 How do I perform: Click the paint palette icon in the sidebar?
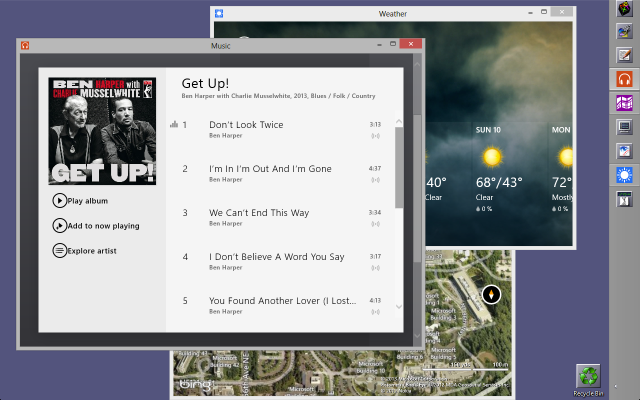point(624,31)
